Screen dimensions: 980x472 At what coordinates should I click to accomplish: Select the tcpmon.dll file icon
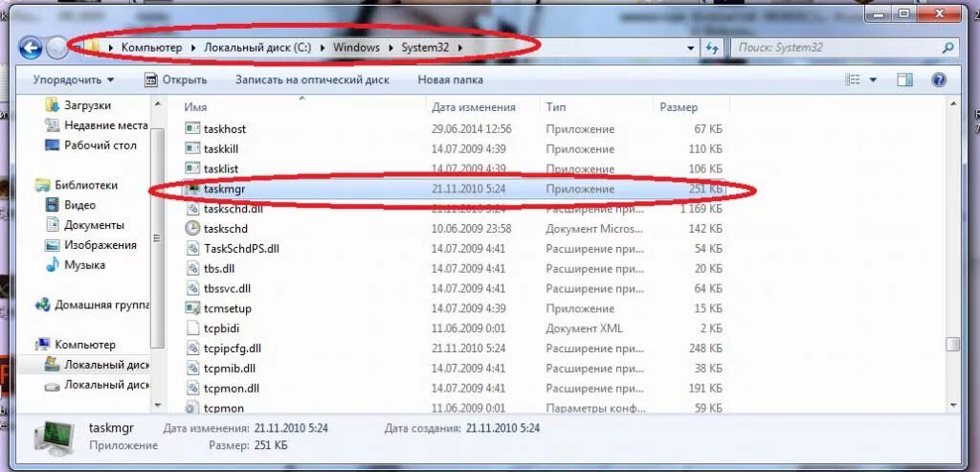pyautogui.click(x=191, y=389)
